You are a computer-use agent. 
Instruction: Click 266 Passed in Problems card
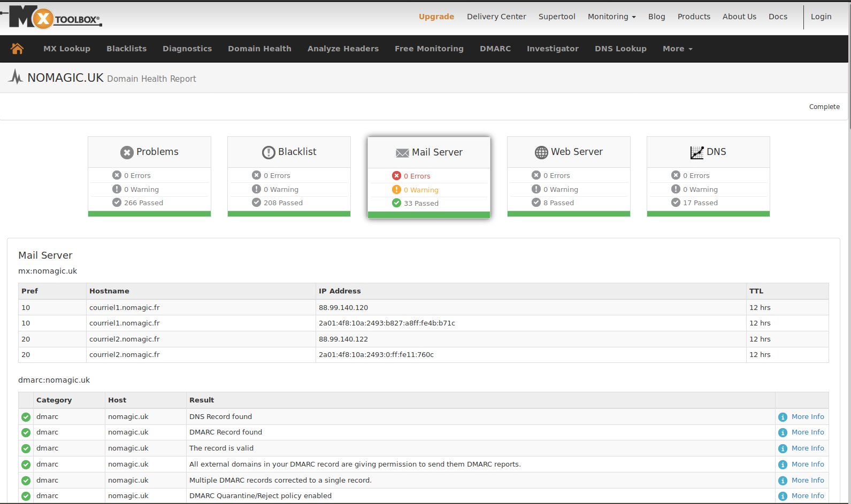(x=143, y=203)
